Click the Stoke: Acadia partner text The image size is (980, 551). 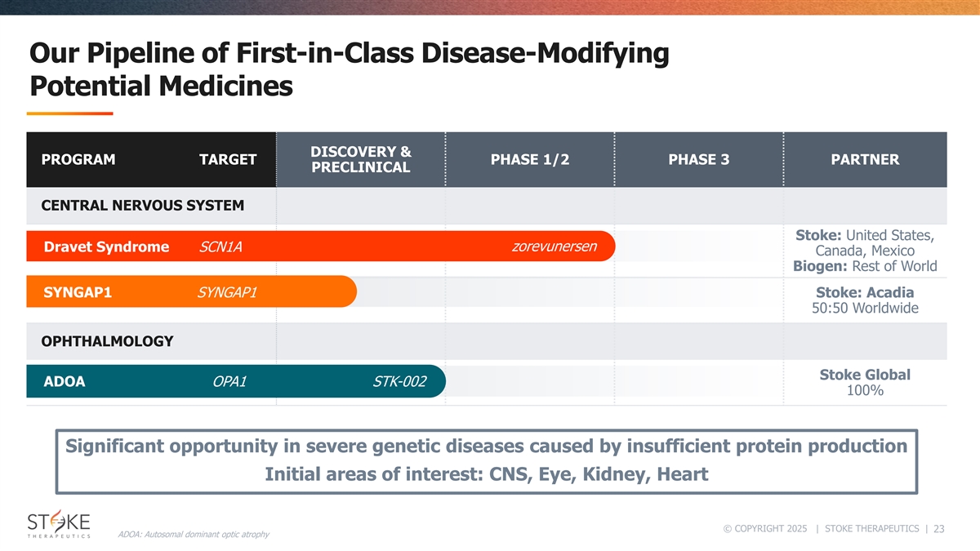865,292
